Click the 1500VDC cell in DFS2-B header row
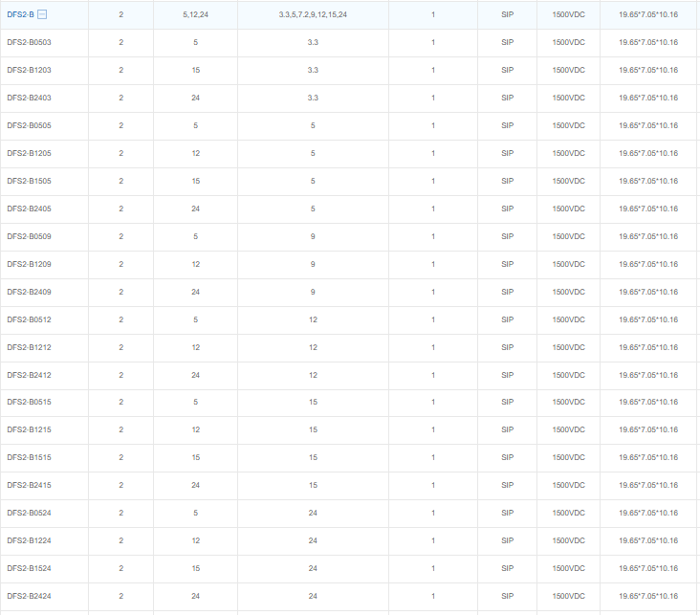 pyautogui.click(x=568, y=14)
